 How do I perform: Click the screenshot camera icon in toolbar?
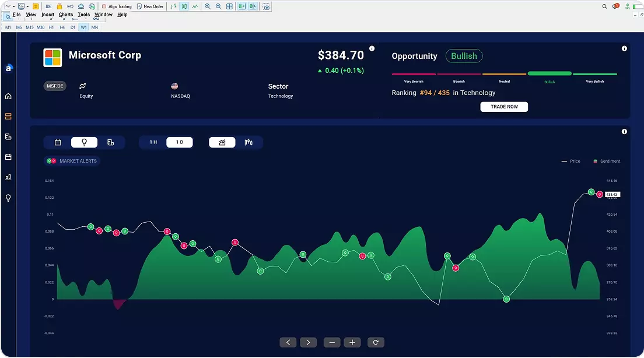click(266, 6)
